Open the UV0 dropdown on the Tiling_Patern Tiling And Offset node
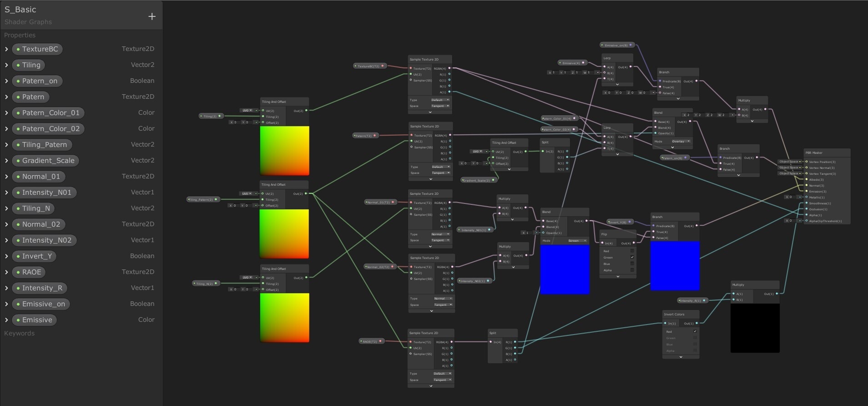The width and height of the screenshot is (868, 406). (x=246, y=193)
